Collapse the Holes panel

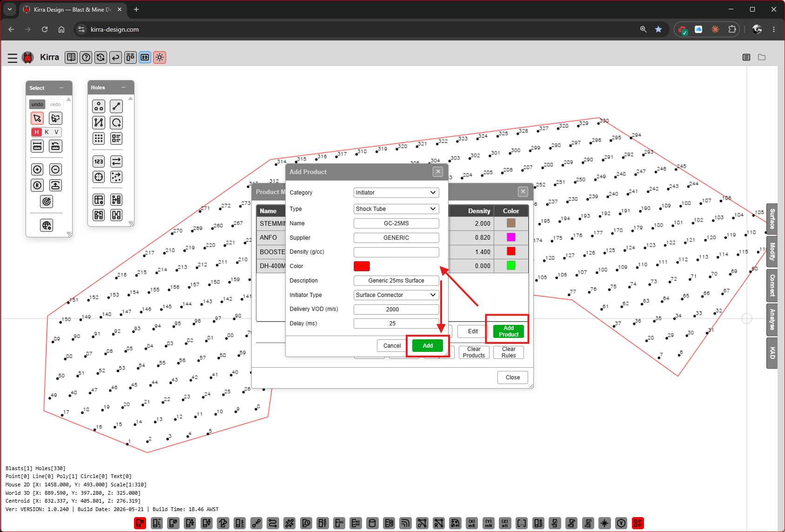tap(123, 88)
